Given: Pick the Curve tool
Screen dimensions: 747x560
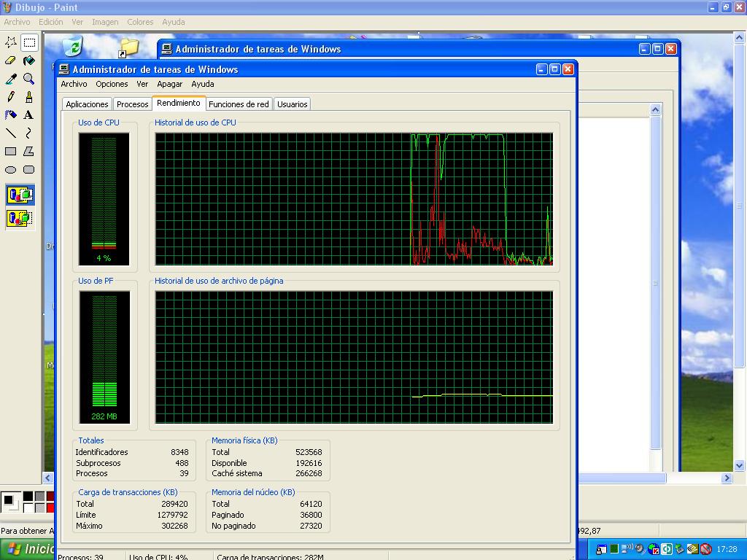Looking at the screenshot, I should (28, 133).
